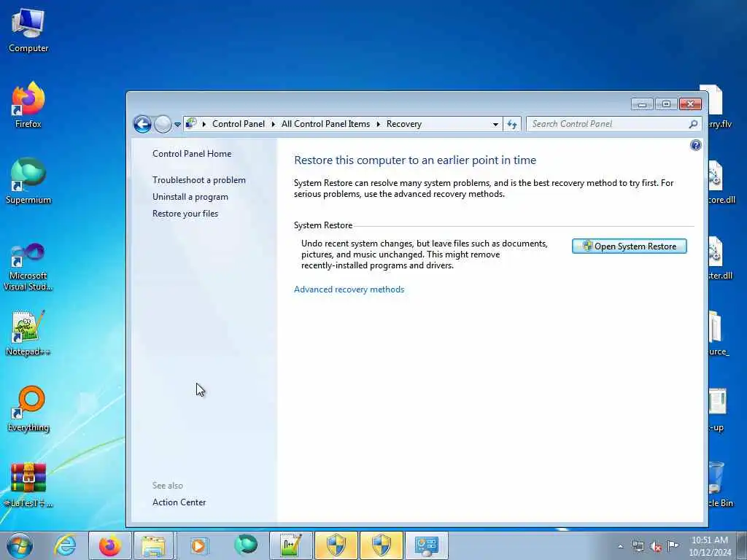This screenshot has height=560, width=747.
Task: Open Advanced recovery methods link
Action: coord(349,289)
